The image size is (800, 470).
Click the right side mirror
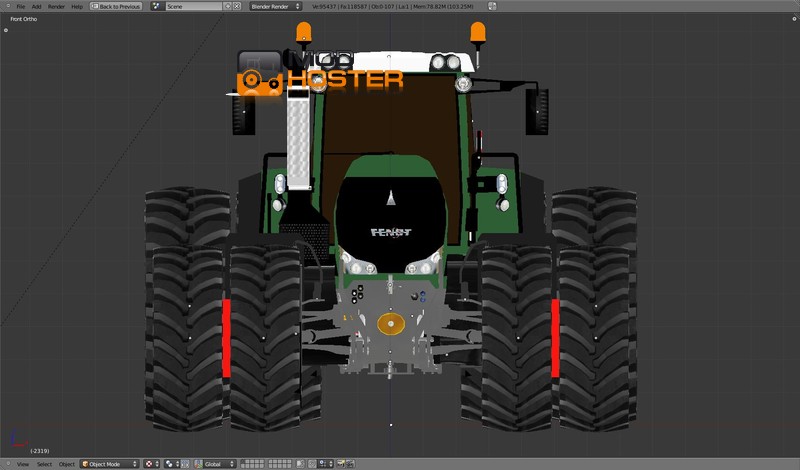coord(537,112)
